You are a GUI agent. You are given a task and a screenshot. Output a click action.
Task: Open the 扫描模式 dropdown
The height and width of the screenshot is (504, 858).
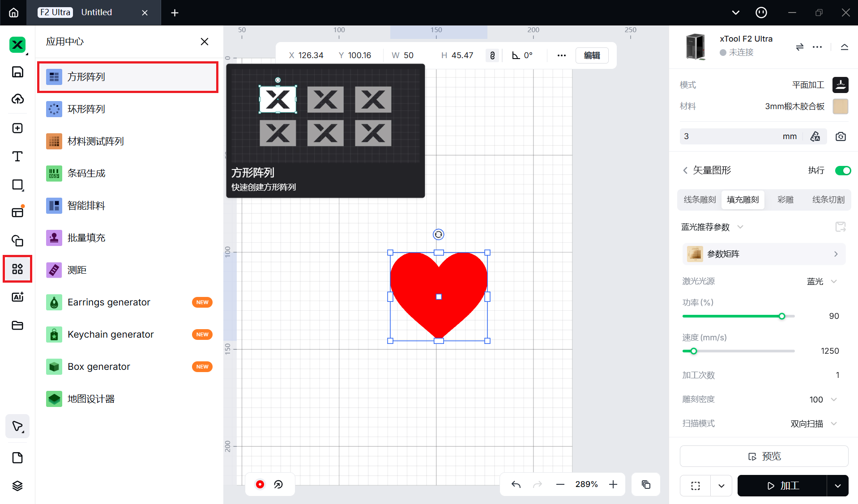pos(834,424)
